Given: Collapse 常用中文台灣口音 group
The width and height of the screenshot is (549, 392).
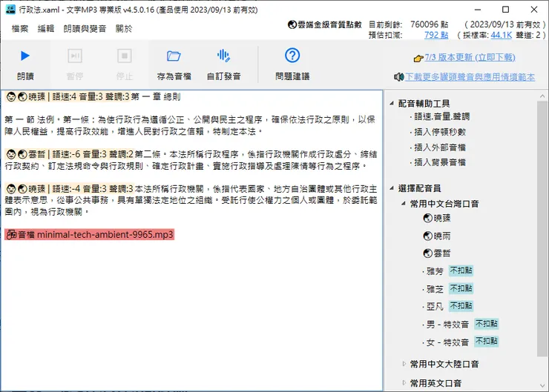Looking at the screenshot, I should [404, 204].
